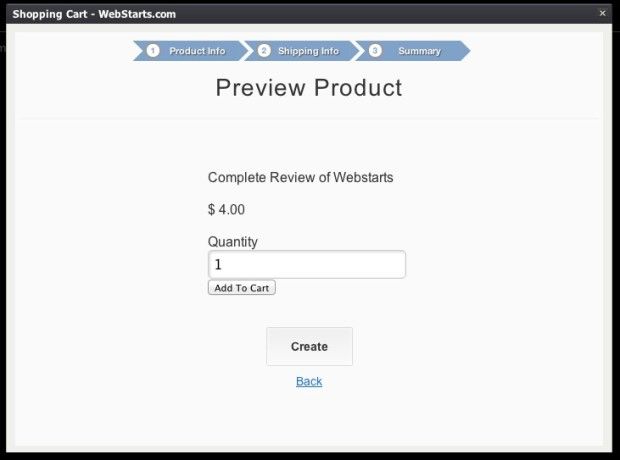Go to the Summary step
The image size is (620, 460).
click(x=413, y=51)
